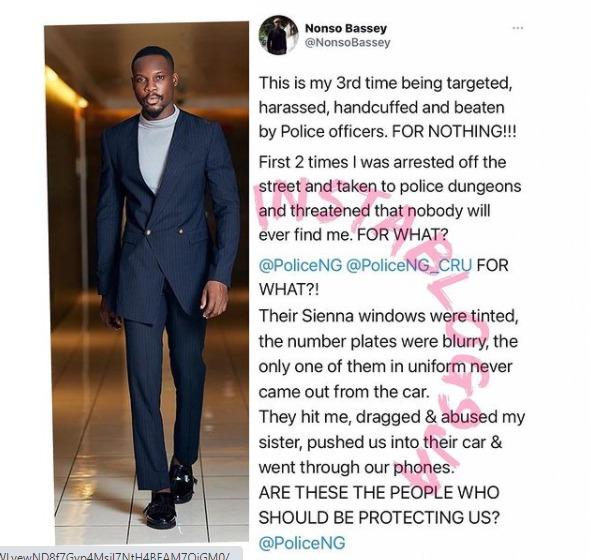Screen dimensions: 591x560
Task: Open the Nonso Bassey display name
Action: (x=346, y=28)
